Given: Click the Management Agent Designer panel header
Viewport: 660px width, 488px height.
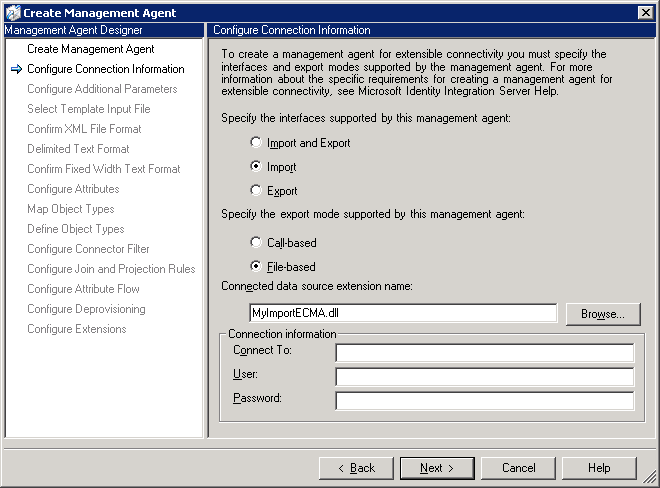Looking at the screenshot, I should (104, 30).
